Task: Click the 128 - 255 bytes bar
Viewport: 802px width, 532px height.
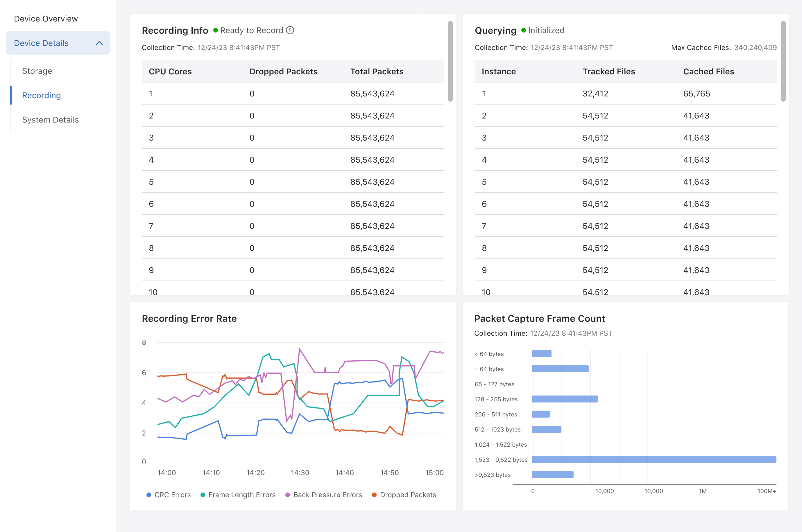Action: [x=565, y=399]
